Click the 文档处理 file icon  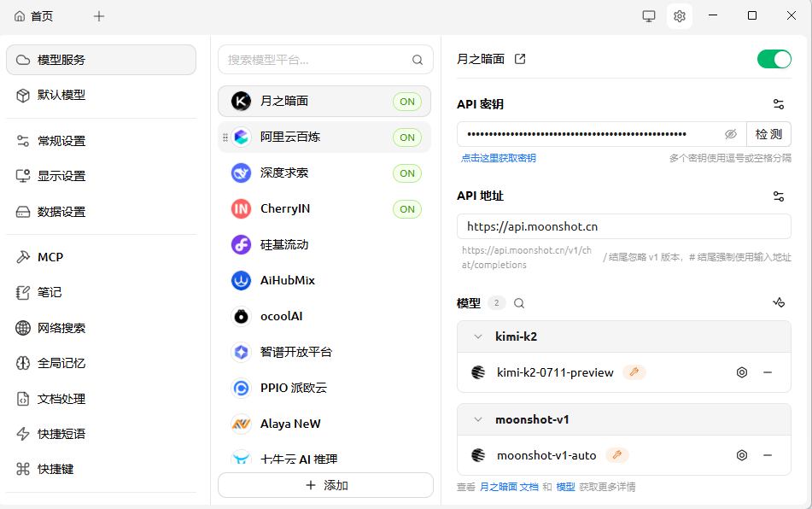click(23, 399)
